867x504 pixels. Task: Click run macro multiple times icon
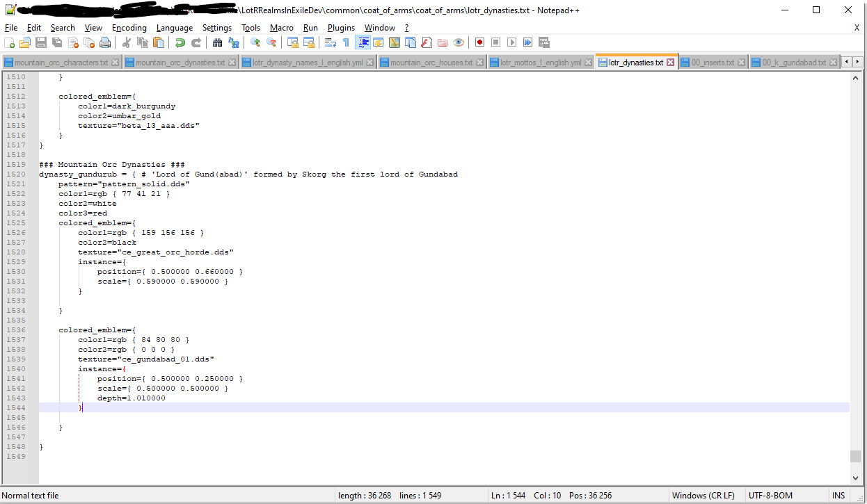click(x=528, y=42)
